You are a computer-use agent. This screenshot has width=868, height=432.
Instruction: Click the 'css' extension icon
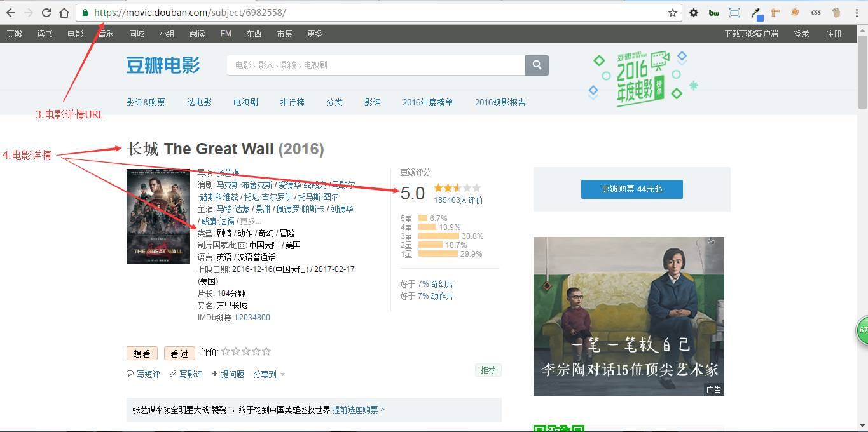tap(816, 13)
